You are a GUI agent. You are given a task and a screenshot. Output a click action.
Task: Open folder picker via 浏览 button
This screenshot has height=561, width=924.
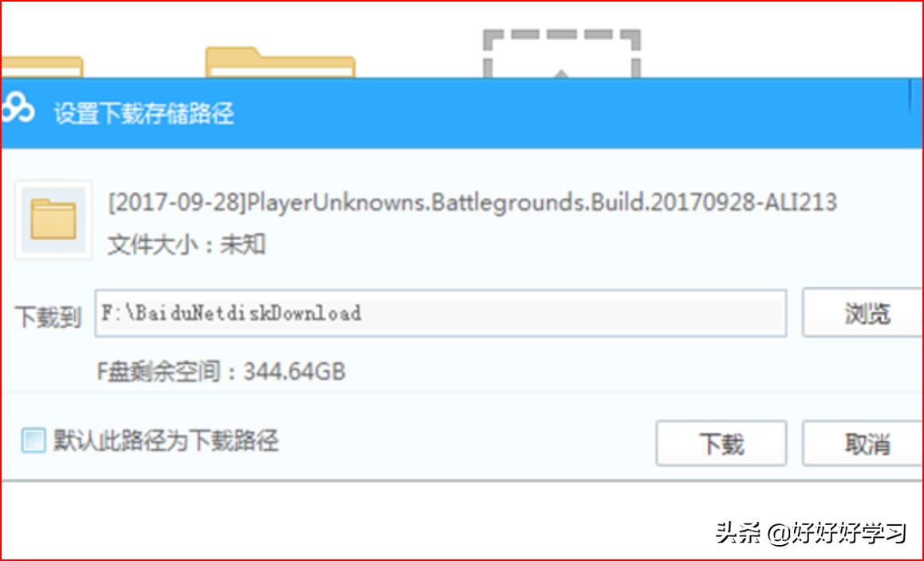pyautogui.click(x=863, y=313)
